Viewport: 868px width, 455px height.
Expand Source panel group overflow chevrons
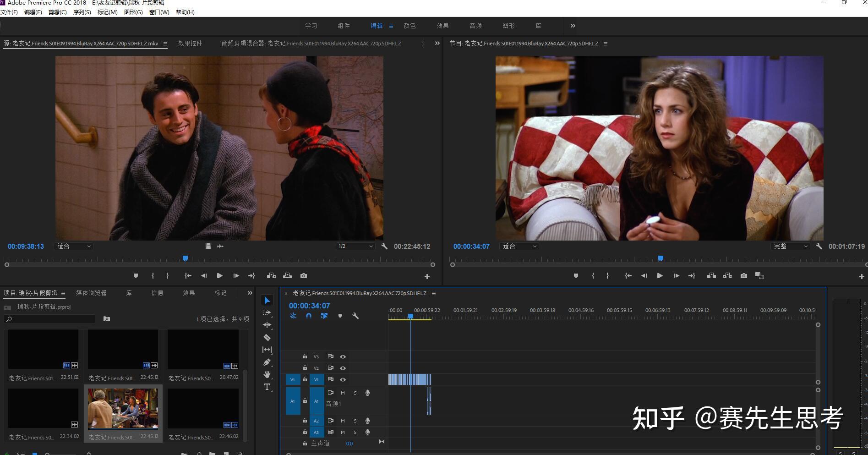[437, 43]
